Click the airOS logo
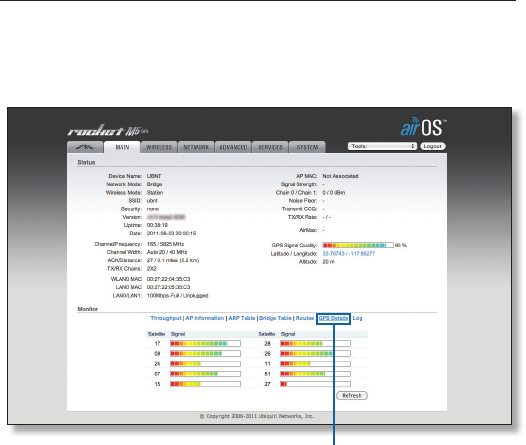Screen dimensions: 526x445 coord(423,127)
